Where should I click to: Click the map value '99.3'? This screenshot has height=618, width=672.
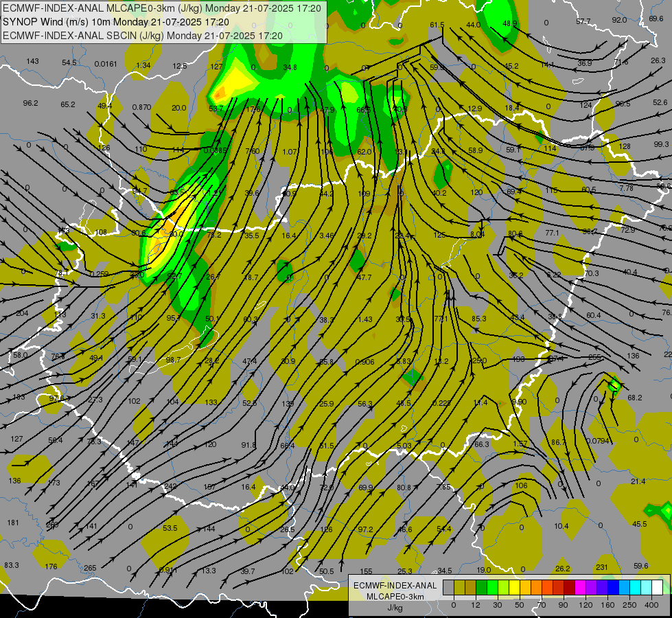(x=661, y=144)
